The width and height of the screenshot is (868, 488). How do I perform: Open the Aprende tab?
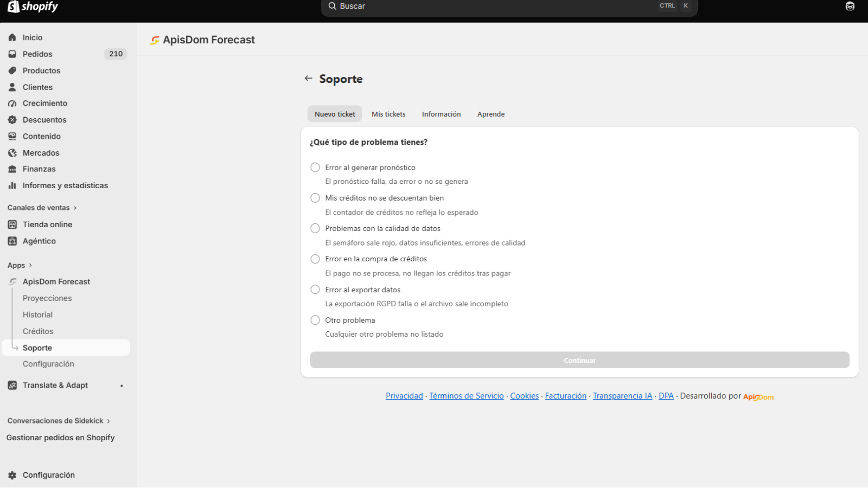(x=491, y=114)
